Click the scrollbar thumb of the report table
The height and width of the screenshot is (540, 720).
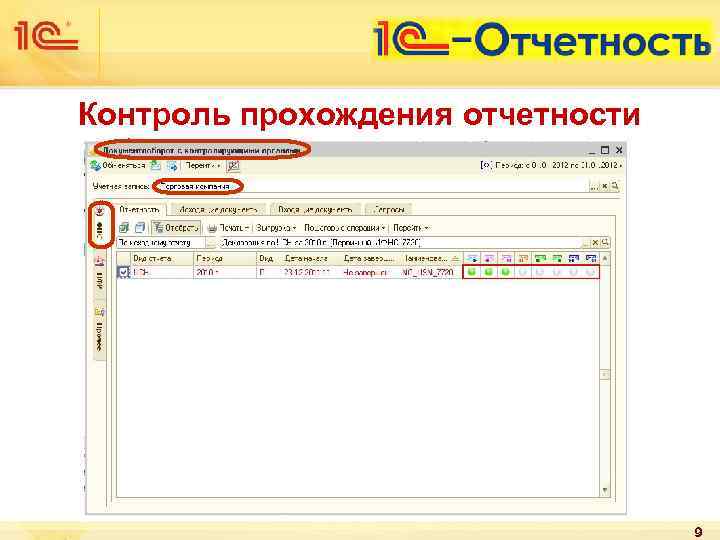click(x=605, y=375)
